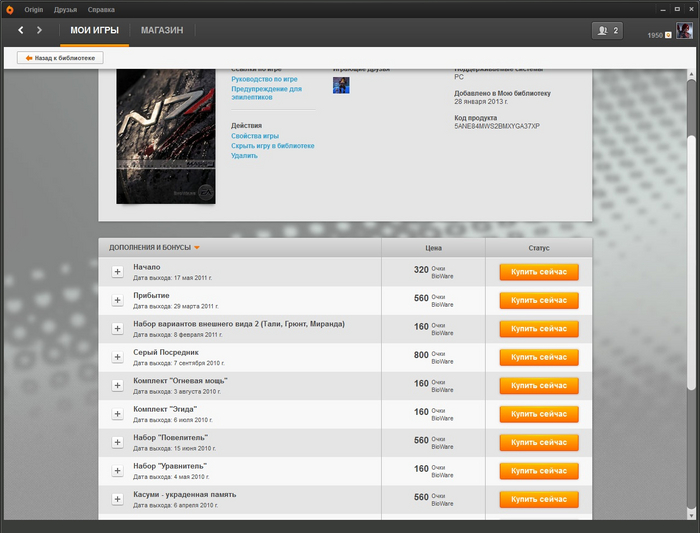Open the Друзья menu
The image size is (700, 533).
(65, 9)
